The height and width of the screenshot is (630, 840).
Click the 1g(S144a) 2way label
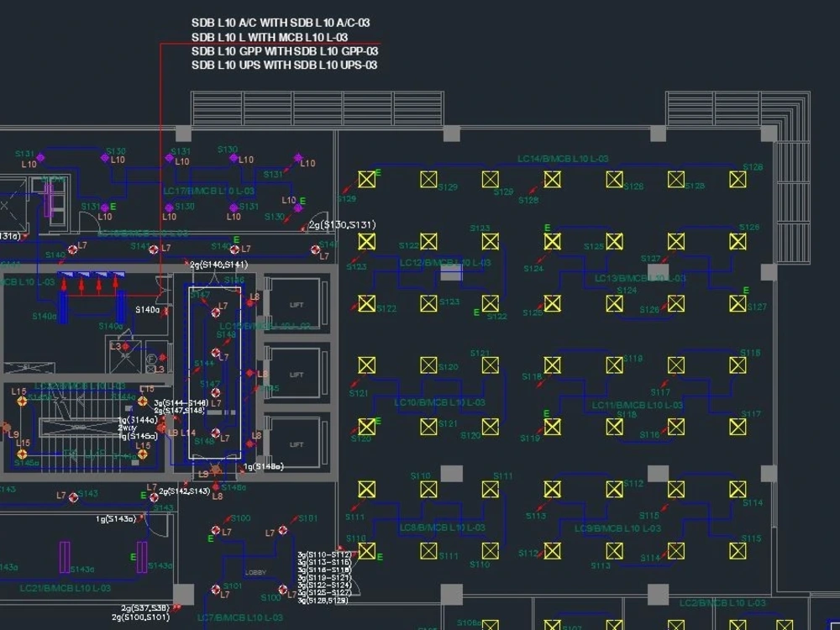[x=134, y=421]
